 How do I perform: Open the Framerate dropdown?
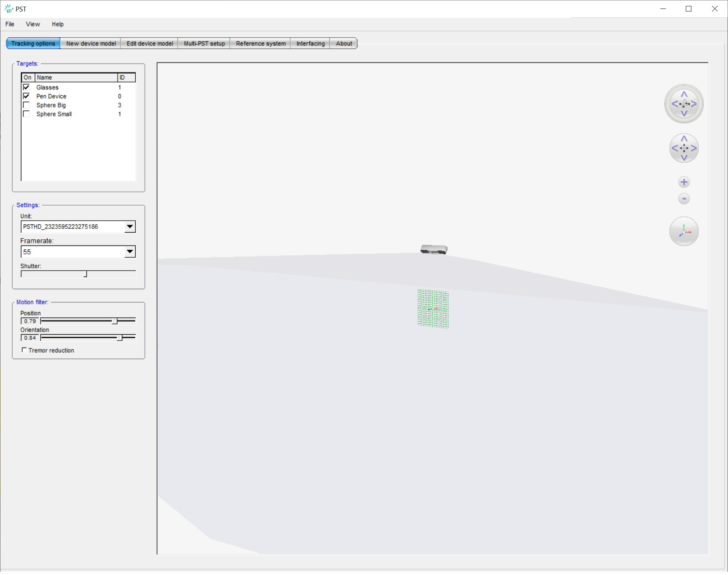click(x=130, y=252)
